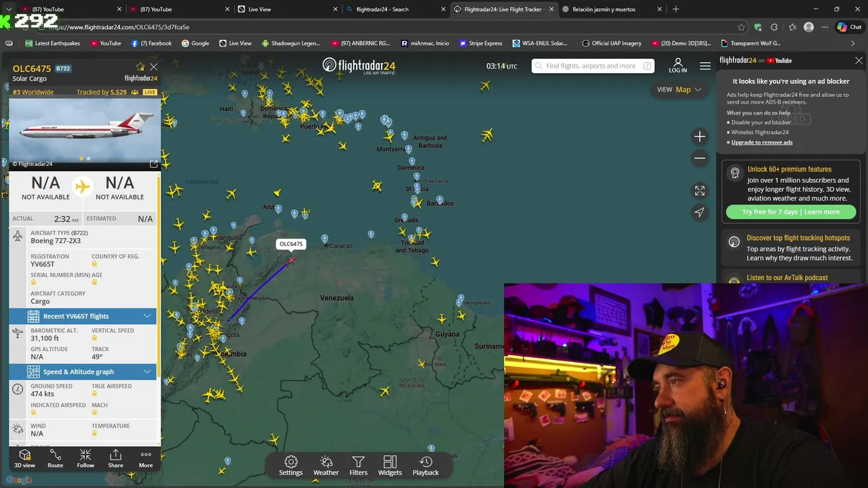Zoom out on the map
The image size is (868, 488).
tap(700, 158)
